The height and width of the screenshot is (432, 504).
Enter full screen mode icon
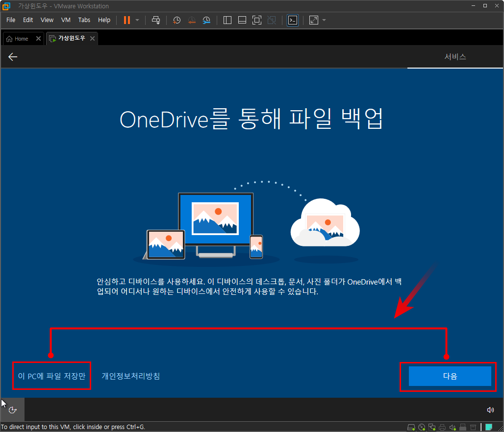257,20
